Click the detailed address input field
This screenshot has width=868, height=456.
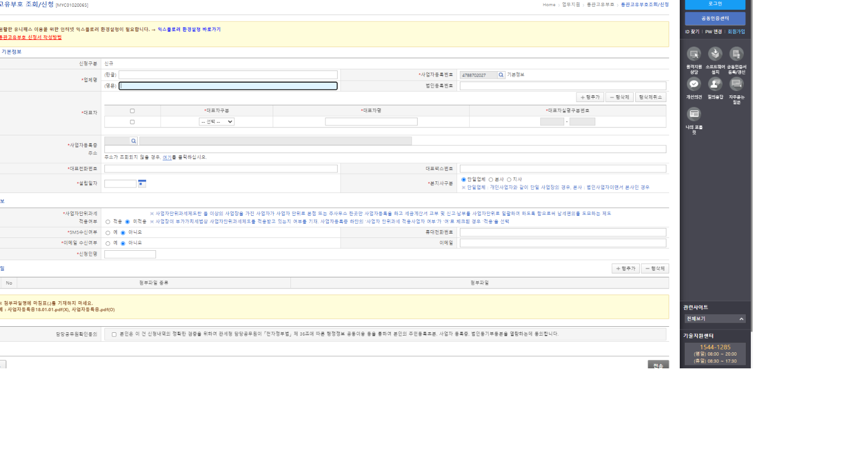385,149
